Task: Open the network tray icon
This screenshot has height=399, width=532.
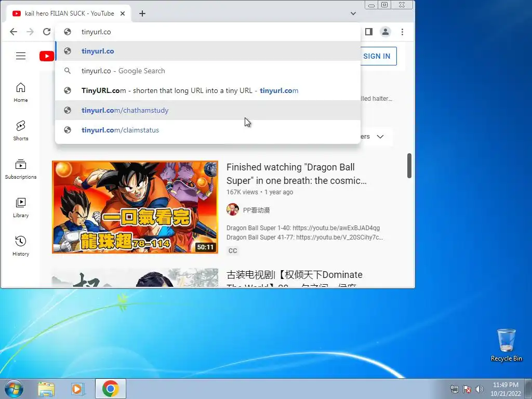Action: [x=454, y=389]
